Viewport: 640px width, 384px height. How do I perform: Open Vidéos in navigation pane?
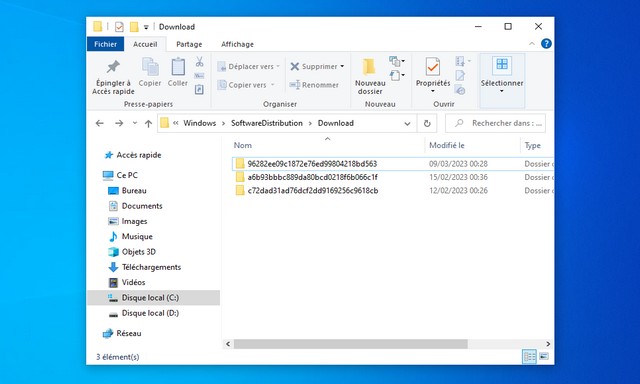[x=133, y=282]
